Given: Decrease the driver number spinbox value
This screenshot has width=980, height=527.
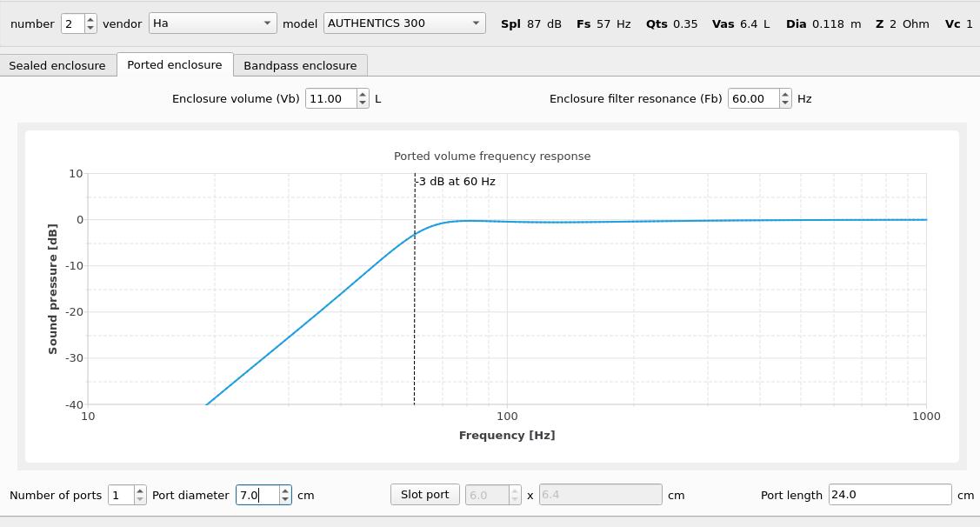Looking at the screenshot, I should (90, 28).
